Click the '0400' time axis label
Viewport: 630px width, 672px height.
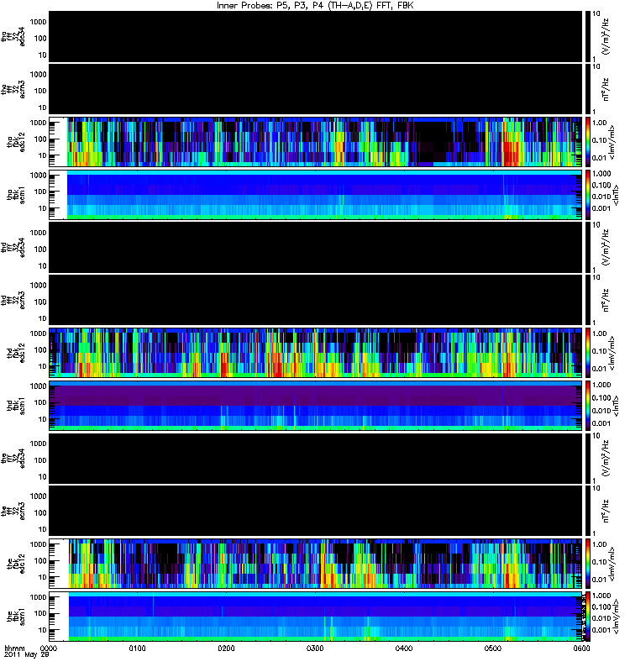click(404, 648)
